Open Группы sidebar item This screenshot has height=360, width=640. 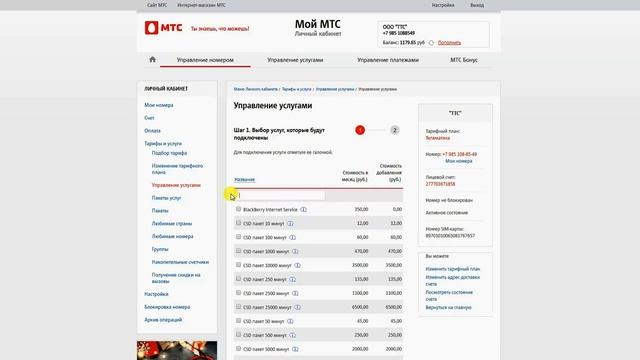click(x=160, y=249)
